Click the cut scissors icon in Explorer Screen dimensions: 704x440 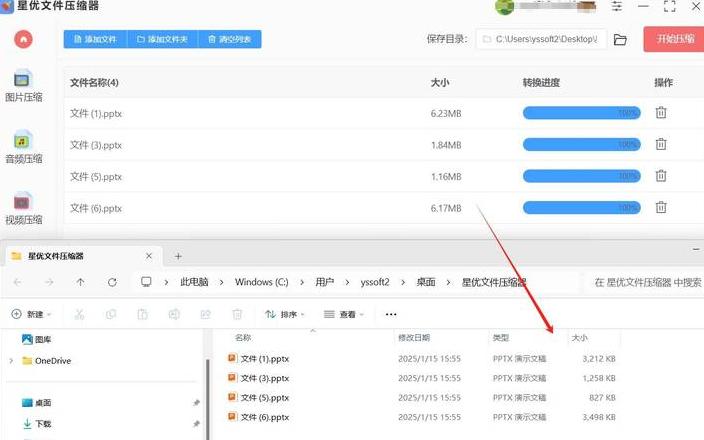coord(79,314)
